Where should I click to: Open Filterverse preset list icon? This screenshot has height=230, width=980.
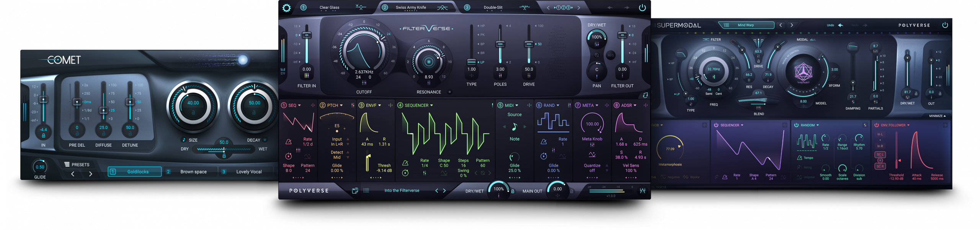(x=366, y=191)
